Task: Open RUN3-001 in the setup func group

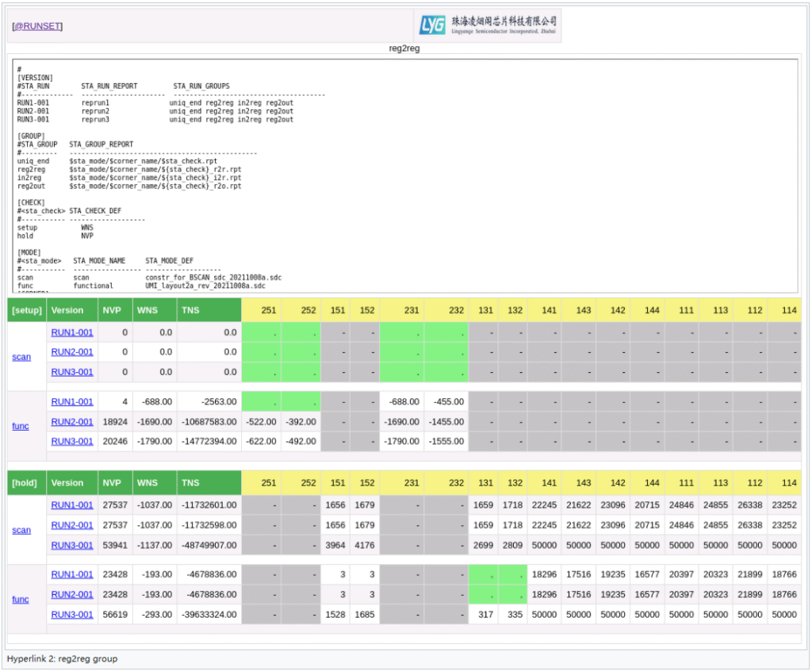Action: click(x=72, y=442)
